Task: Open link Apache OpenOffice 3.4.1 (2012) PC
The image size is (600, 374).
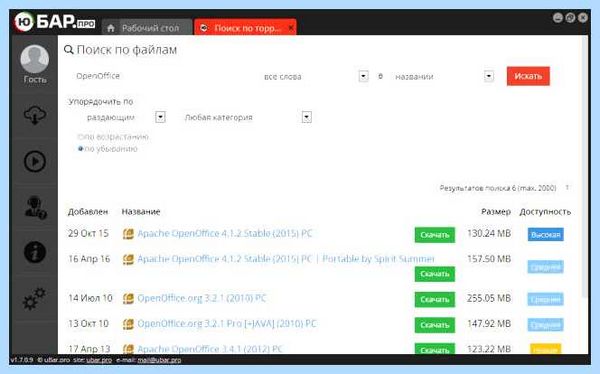Action: tap(210, 349)
